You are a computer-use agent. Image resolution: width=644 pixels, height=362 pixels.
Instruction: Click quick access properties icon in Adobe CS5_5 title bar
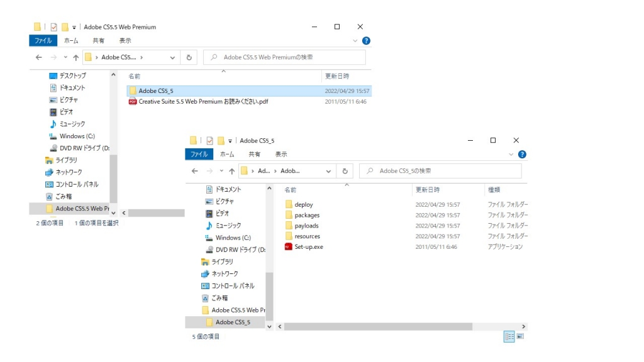(210, 141)
